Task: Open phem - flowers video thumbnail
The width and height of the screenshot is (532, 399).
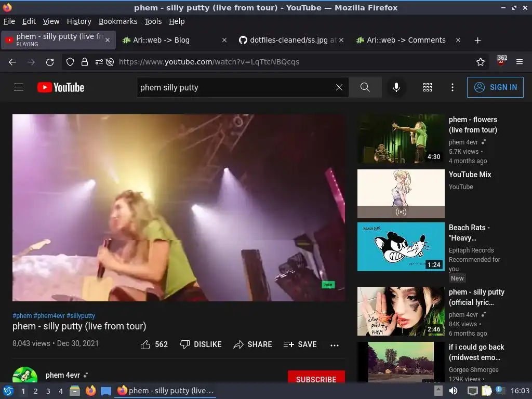Action: [401, 139]
